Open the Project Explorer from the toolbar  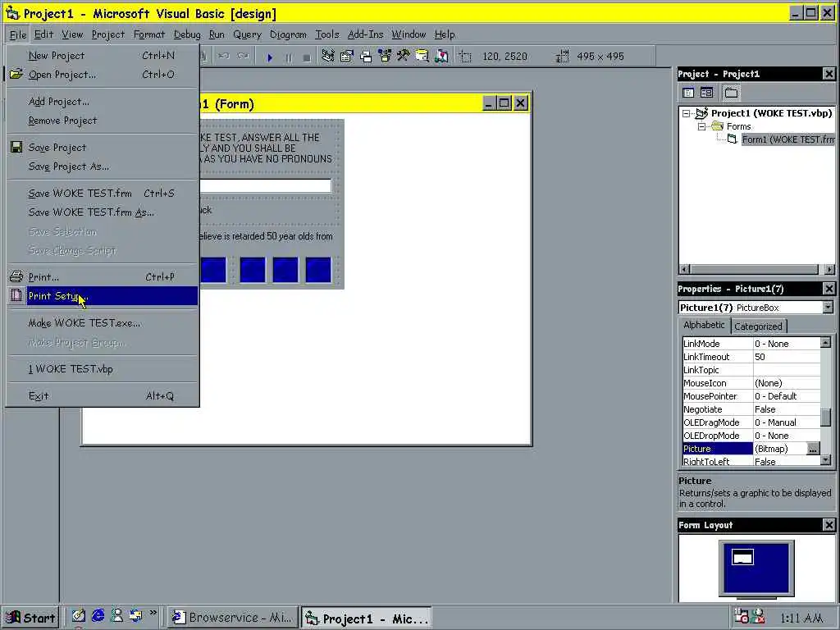(328, 57)
